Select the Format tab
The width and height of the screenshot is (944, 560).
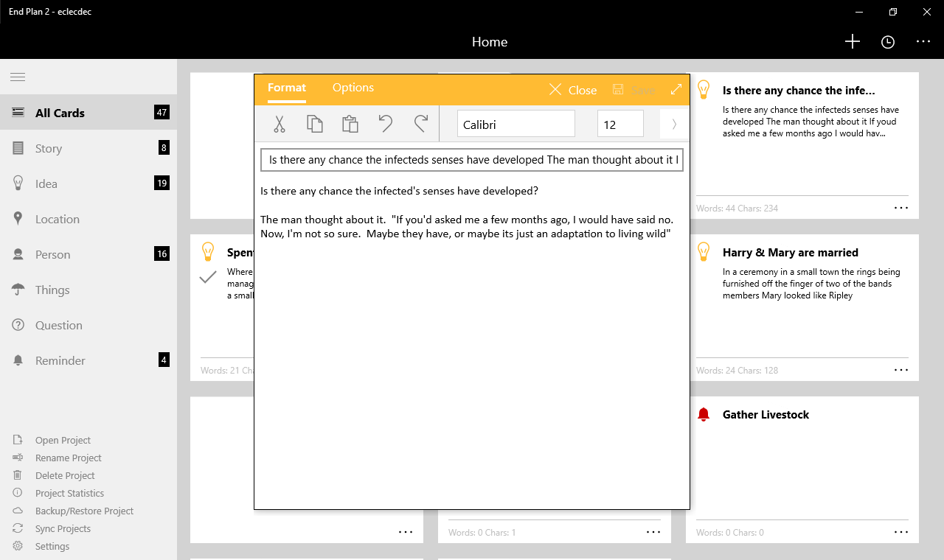[x=286, y=88]
